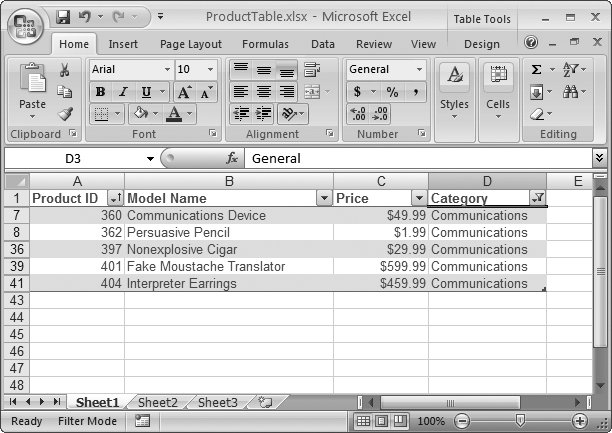Zoom in with the plus button
The width and height of the screenshot is (612, 433).
pos(580,421)
